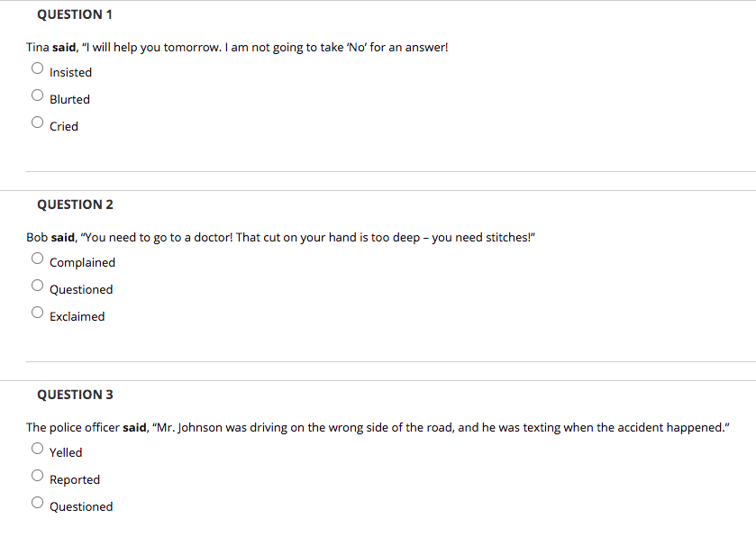This screenshot has height=537, width=756.
Task: Choose the Blurted option in Question 1
Action: (37, 96)
